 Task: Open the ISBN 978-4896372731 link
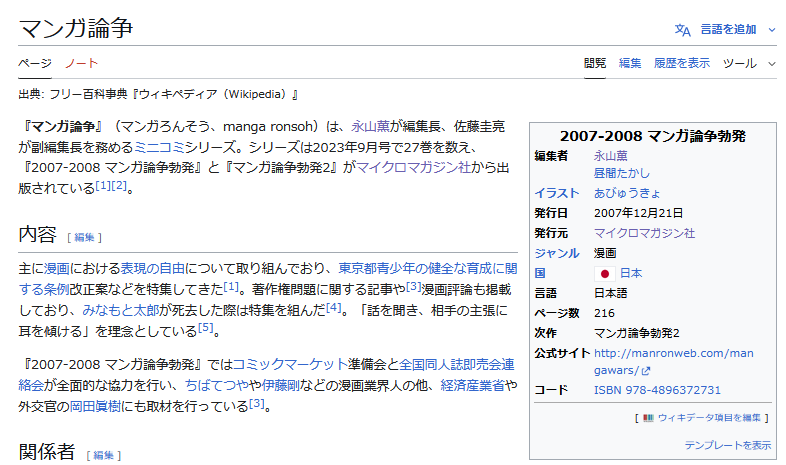[657, 390]
